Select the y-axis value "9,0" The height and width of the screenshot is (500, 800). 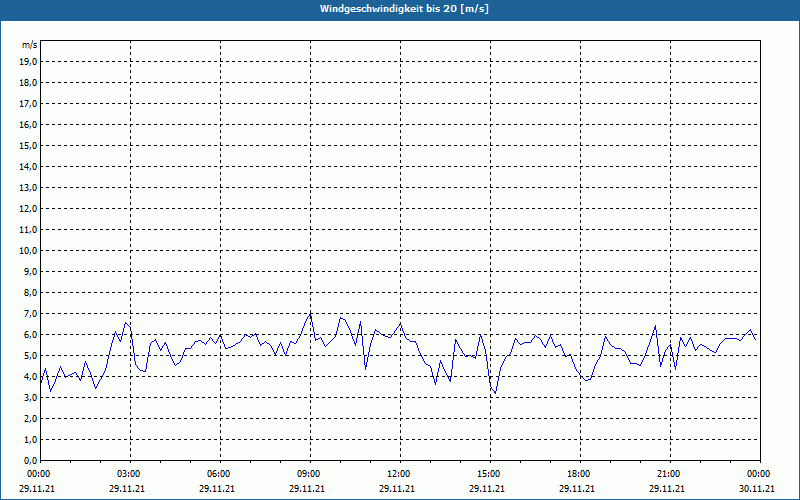point(30,271)
